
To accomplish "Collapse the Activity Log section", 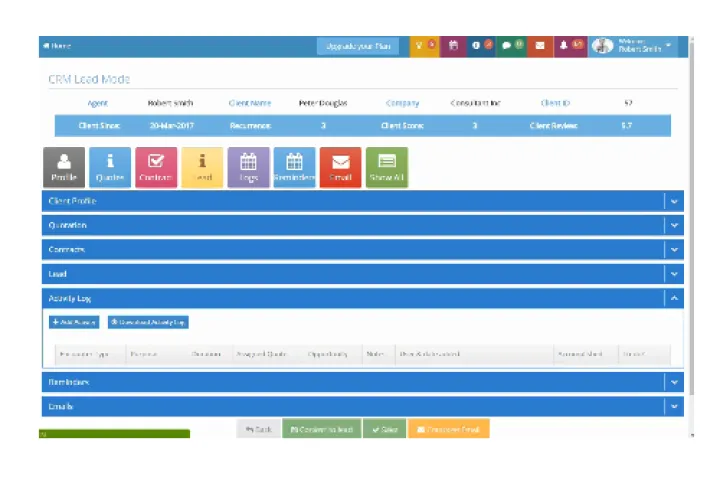I will point(674,298).
